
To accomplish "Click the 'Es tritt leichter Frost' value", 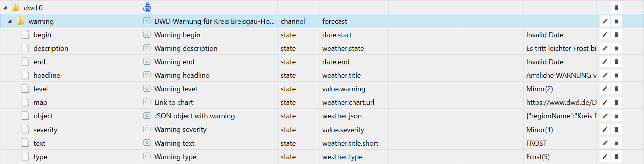I will (561, 48).
